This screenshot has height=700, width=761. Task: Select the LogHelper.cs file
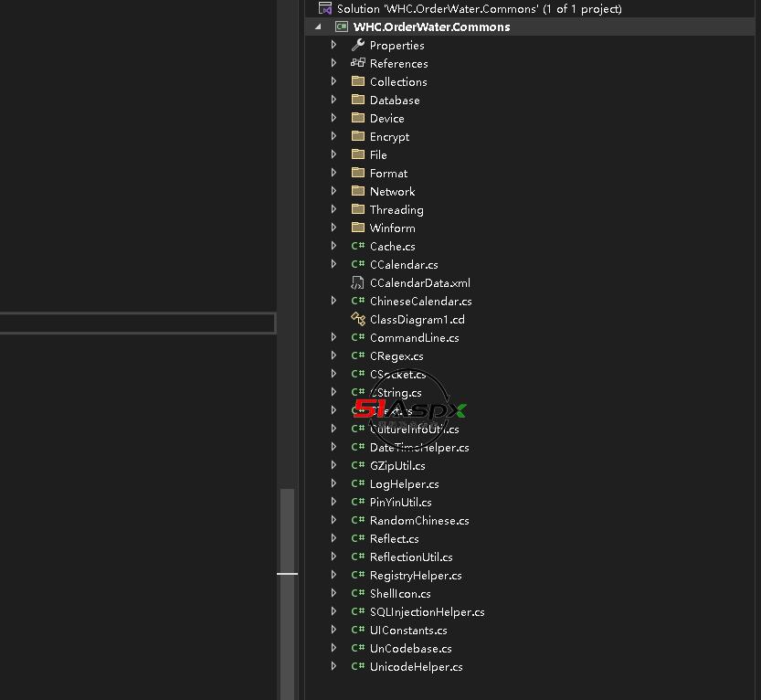pos(404,483)
